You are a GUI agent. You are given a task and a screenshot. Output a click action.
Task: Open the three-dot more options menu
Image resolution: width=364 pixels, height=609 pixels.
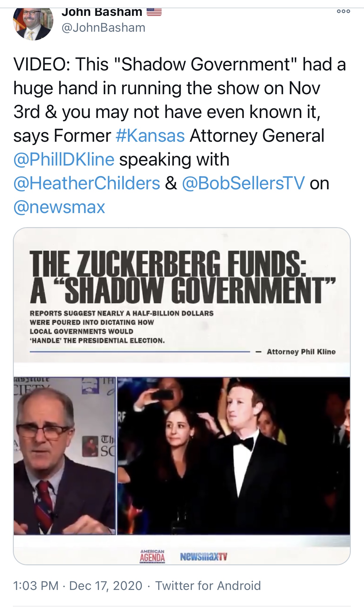[343, 11]
